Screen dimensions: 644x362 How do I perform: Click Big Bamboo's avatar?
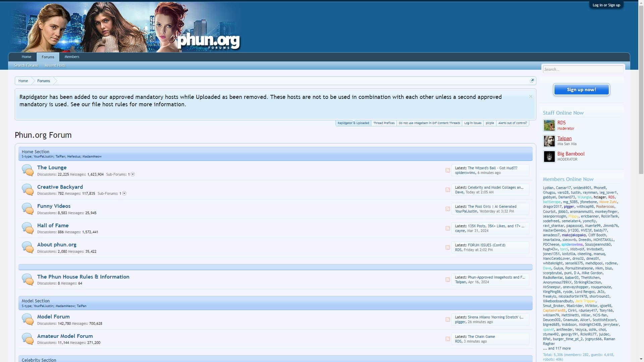pos(549,156)
